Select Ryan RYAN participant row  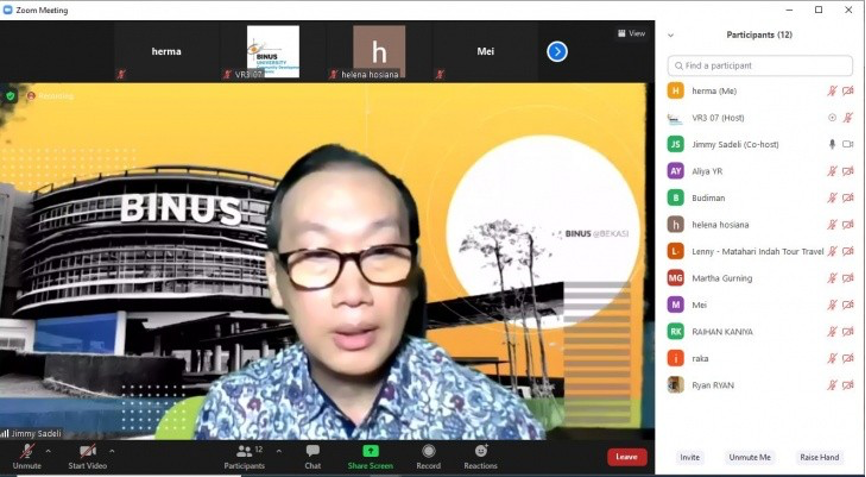pyautogui.click(x=760, y=385)
